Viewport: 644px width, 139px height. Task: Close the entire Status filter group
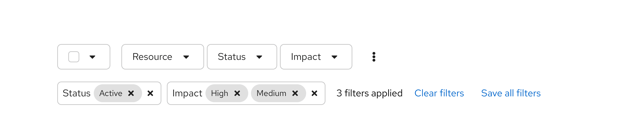pyautogui.click(x=150, y=93)
